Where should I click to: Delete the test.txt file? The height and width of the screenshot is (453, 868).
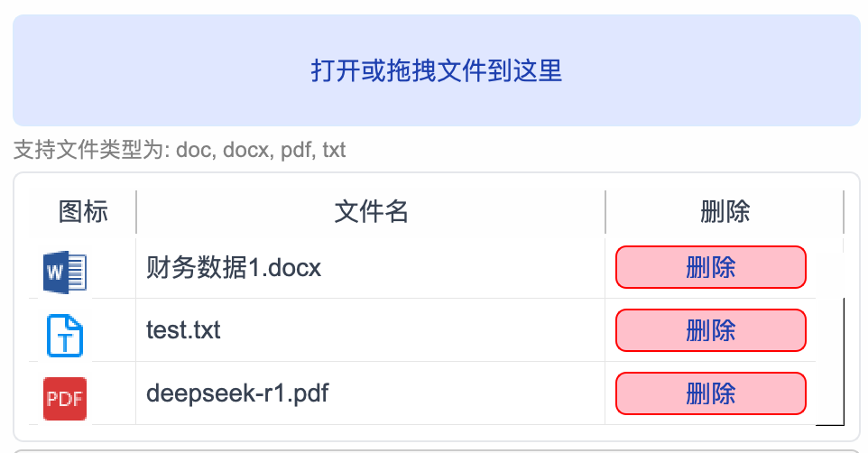point(711,330)
